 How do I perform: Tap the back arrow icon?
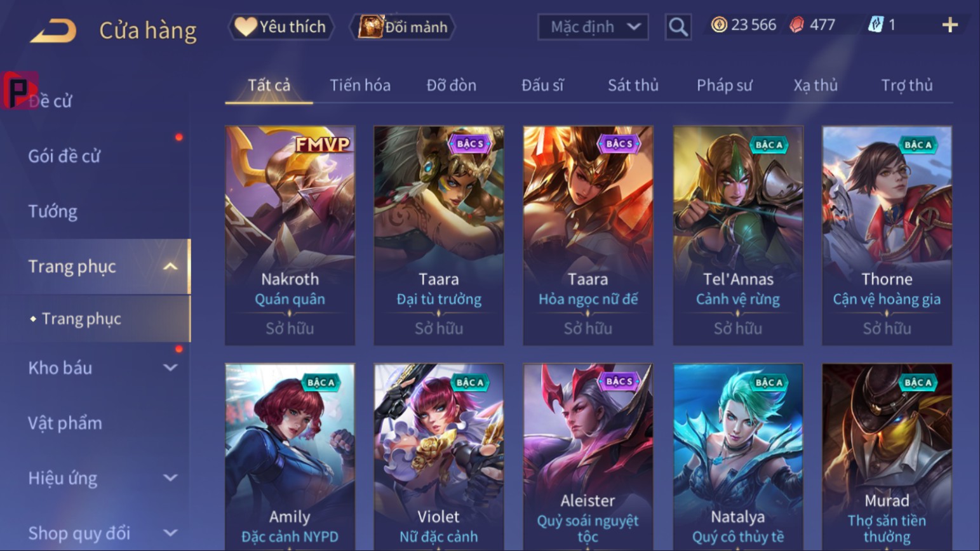click(53, 30)
